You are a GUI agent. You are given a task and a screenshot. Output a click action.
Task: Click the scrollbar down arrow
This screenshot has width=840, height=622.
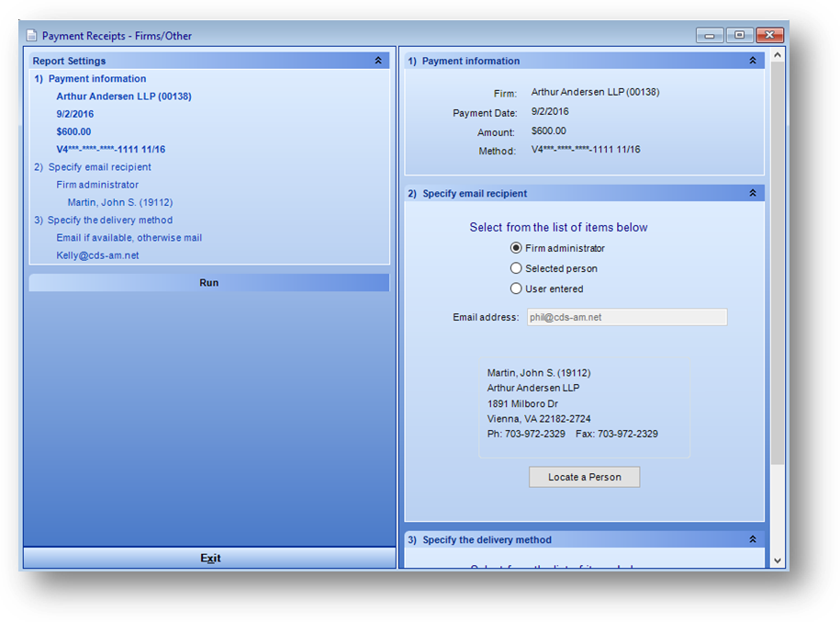pos(778,560)
